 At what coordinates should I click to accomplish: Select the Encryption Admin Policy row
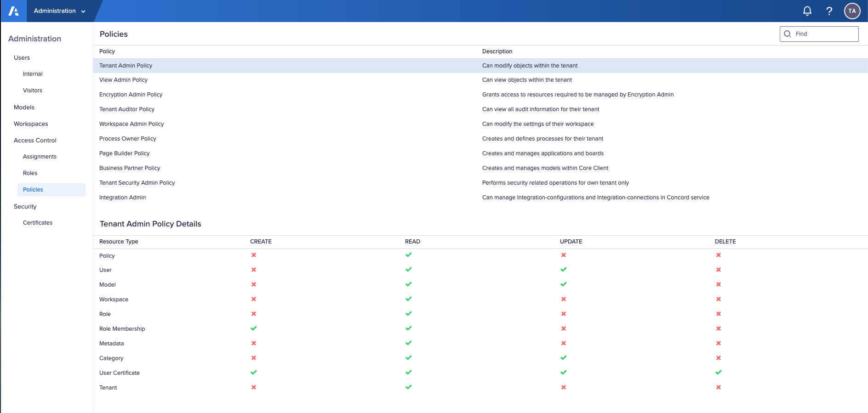131,95
